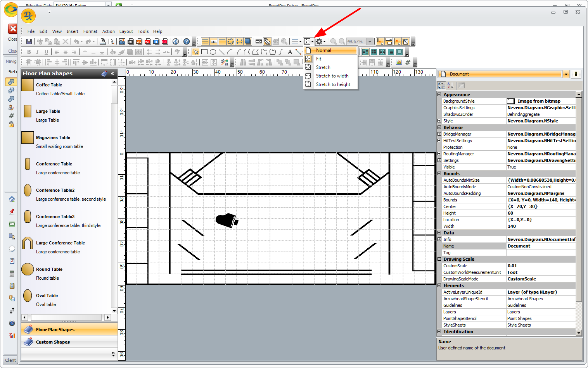Screen dimensions: 588x368
Task: Open the Insert menu
Action: coord(73,31)
